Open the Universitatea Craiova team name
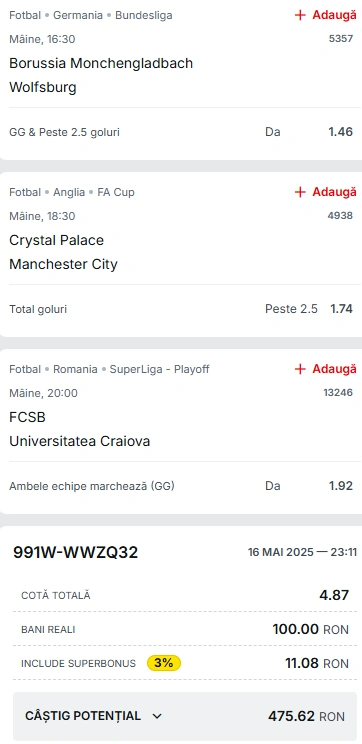The width and height of the screenshot is (362, 744). 80,441
